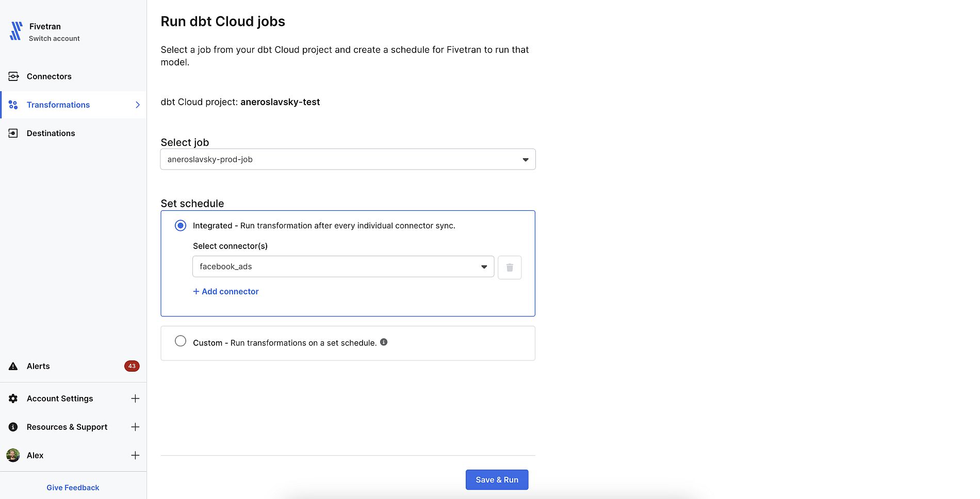Image resolution: width=980 pixels, height=499 pixels.
Task: Click the Connectors sidebar icon
Action: point(13,76)
